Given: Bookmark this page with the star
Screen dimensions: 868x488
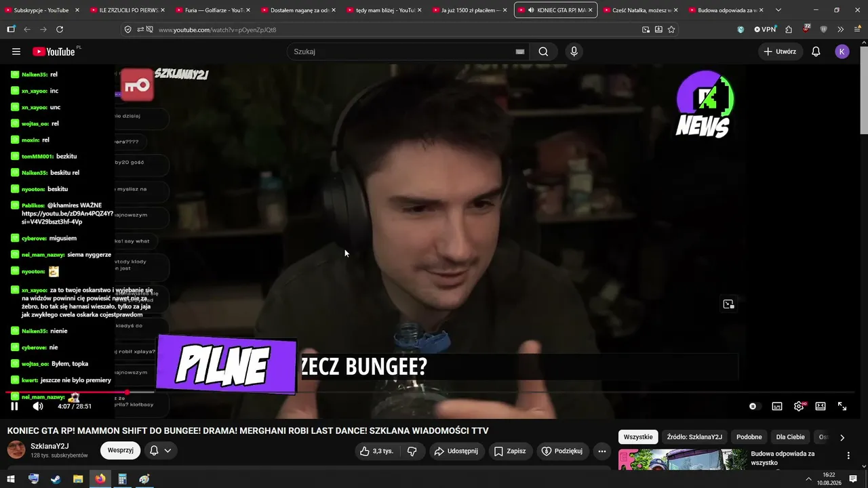Looking at the screenshot, I should click(x=671, y=30).
